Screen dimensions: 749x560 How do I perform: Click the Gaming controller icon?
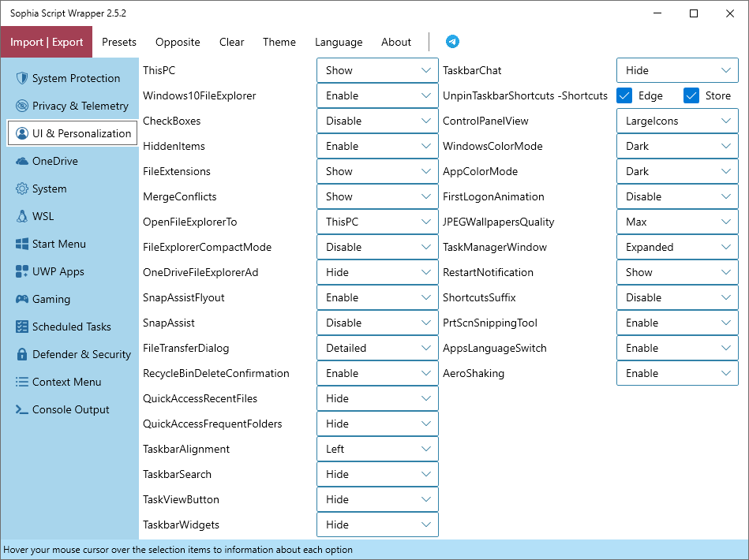point(22,300)
